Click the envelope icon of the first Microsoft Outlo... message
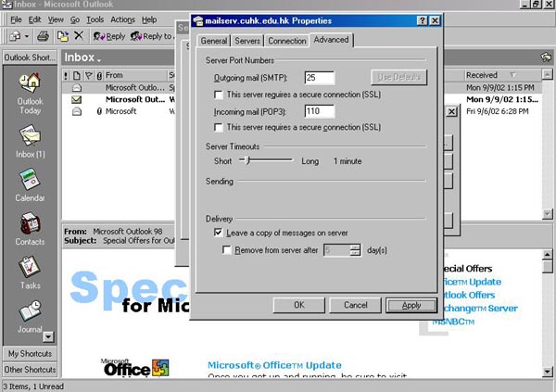 click(x=77, y=88)
